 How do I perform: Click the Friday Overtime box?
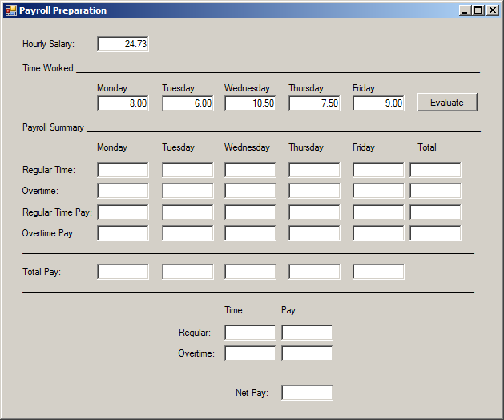pyautogui.click(x=378, y=191)
